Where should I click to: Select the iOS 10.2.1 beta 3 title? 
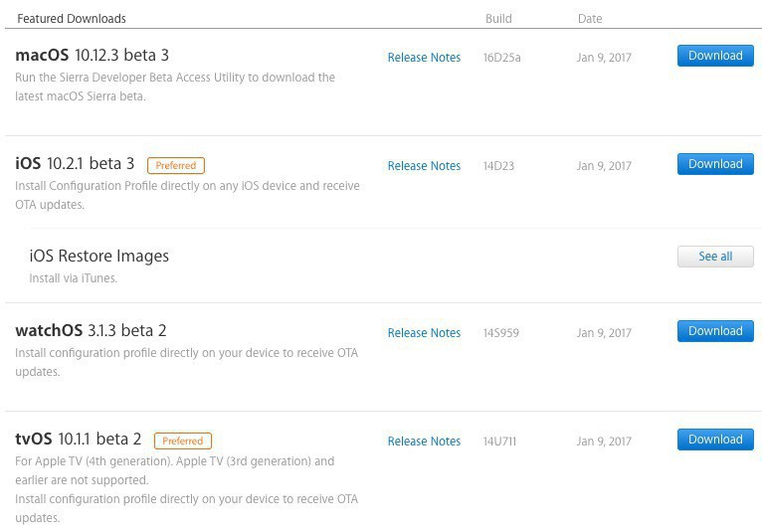click(75, 163)
